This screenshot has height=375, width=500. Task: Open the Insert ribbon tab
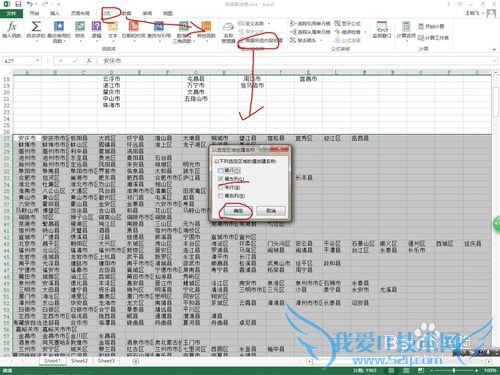[x=55, y=13]
